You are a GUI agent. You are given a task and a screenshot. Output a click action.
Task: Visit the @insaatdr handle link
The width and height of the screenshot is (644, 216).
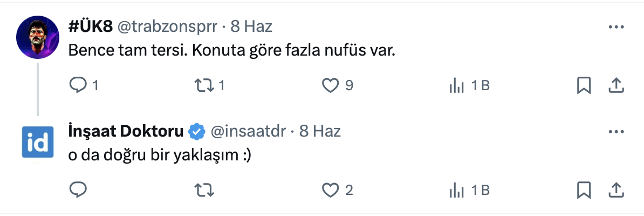pyautogui.click(x=248, y=131)
